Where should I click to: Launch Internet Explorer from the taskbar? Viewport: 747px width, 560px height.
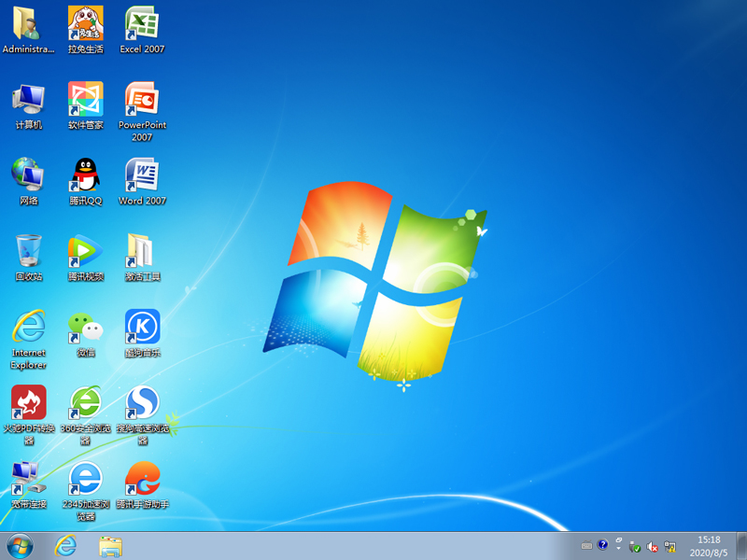pyautogui.click(x=65, y=545)
